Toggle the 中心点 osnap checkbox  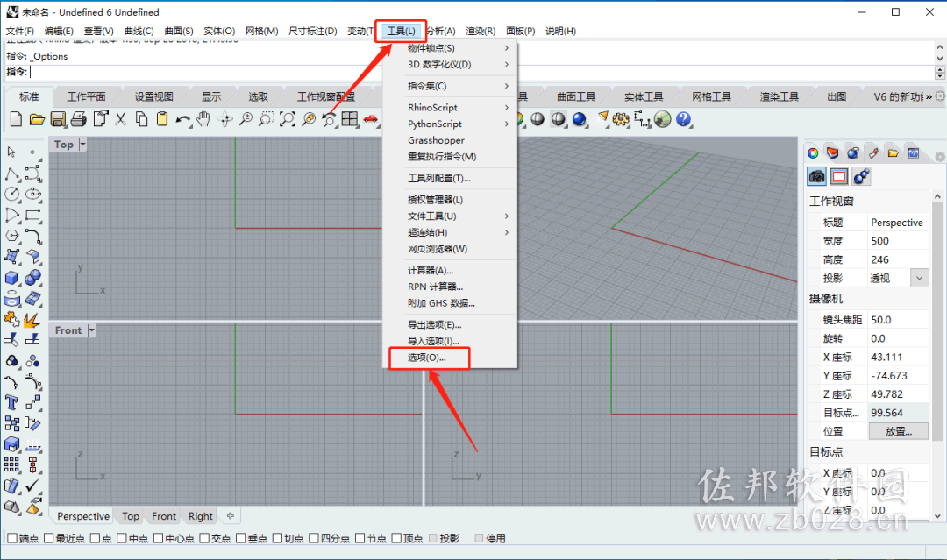pyautogui.click(x=158, y=538)
